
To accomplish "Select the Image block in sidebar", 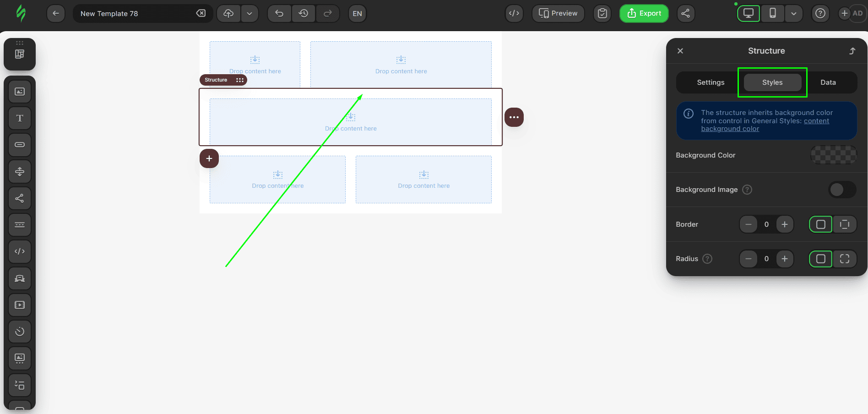I will tap(20, 92).
